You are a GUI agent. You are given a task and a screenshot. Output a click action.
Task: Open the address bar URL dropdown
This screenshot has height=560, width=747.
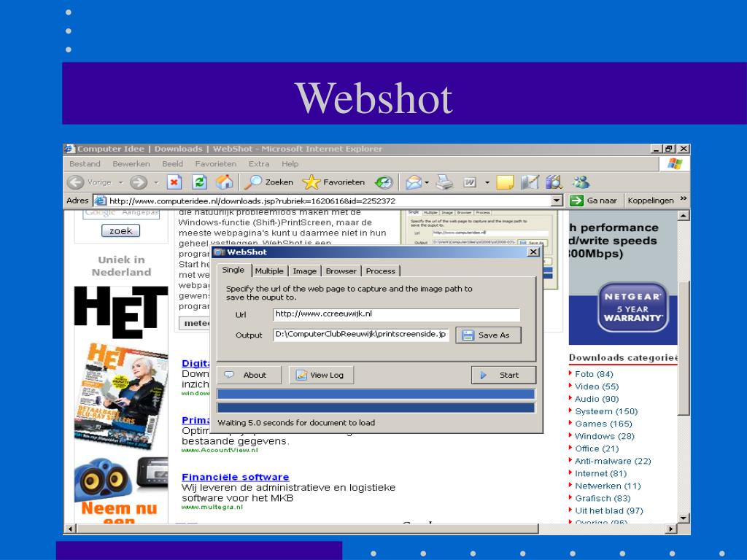(557, 201)
